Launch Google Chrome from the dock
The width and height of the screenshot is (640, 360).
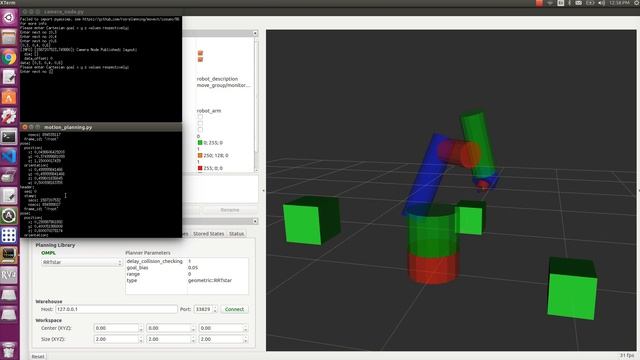9,57
